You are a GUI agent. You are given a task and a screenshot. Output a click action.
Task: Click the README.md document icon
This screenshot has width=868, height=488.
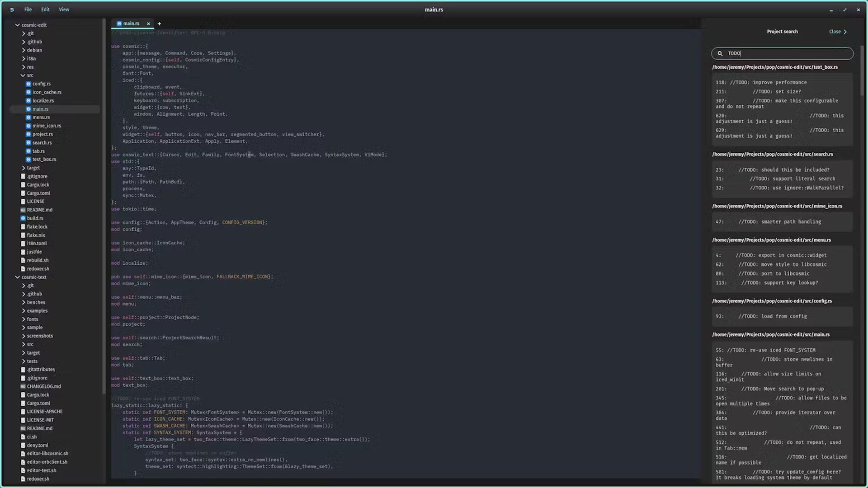[x=24, y=210]
